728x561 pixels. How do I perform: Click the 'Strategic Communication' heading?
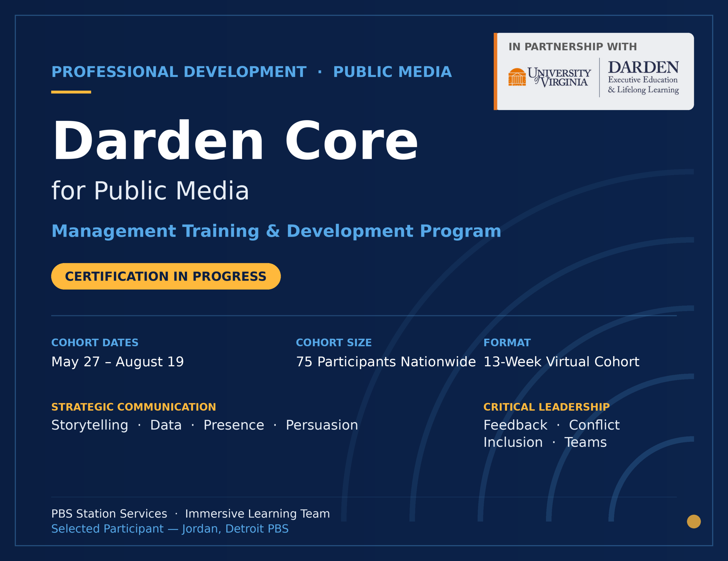pos(133,407)
